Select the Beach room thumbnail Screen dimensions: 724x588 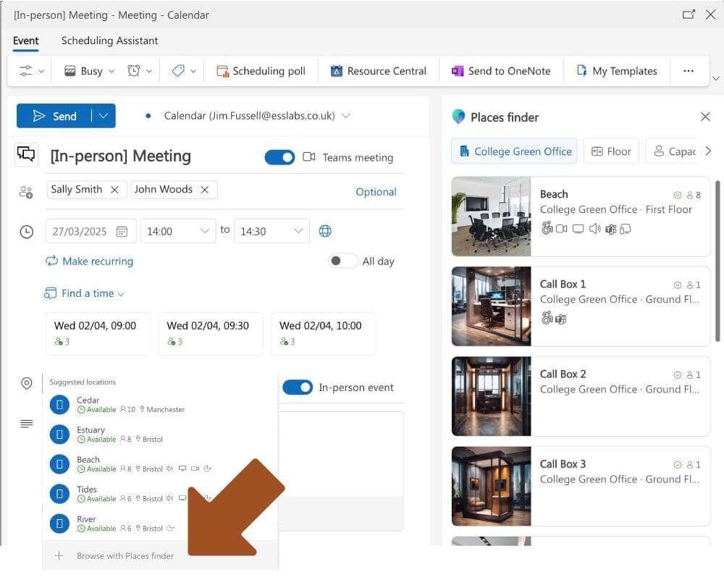pos(491,217)
